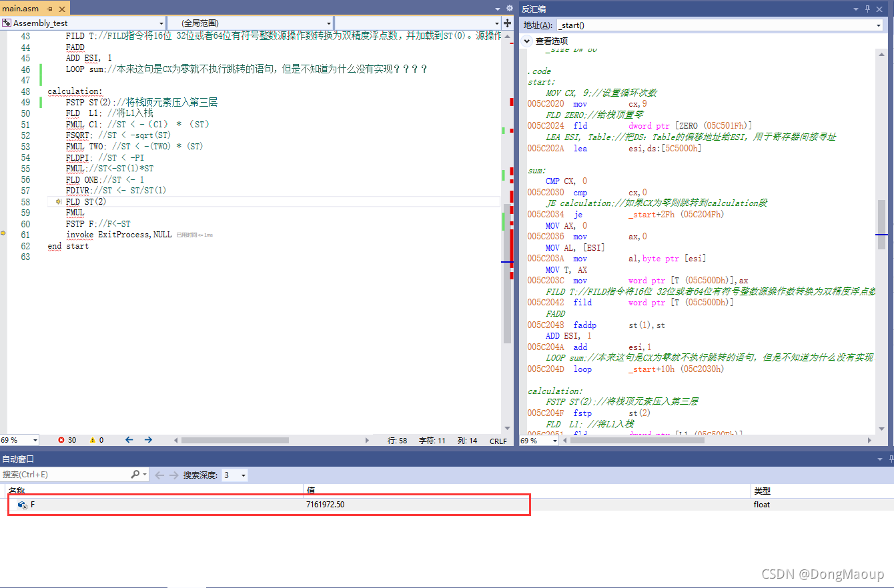The image size is (894, 588).
Task: Click the autos search magnifier icon
Action: 135,475
